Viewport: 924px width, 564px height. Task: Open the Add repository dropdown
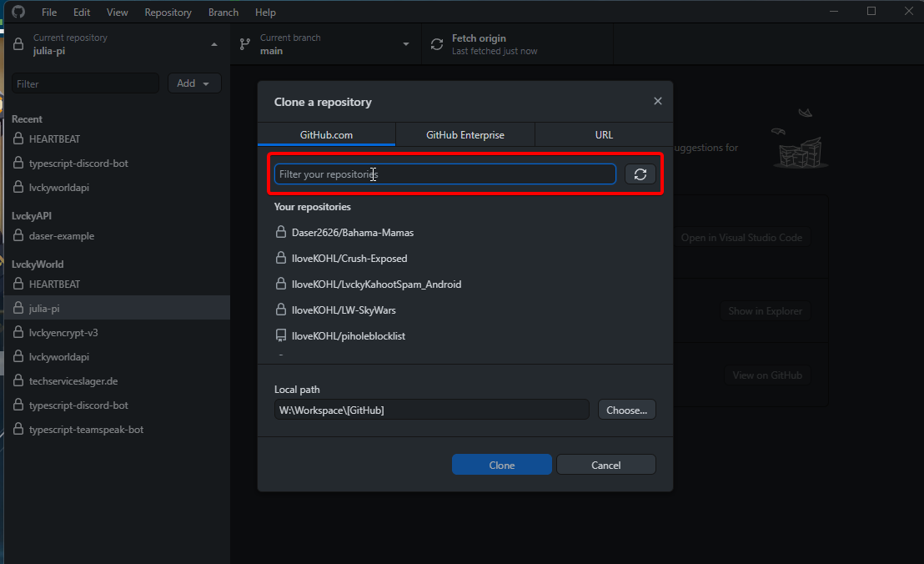[x=194, y=83]
